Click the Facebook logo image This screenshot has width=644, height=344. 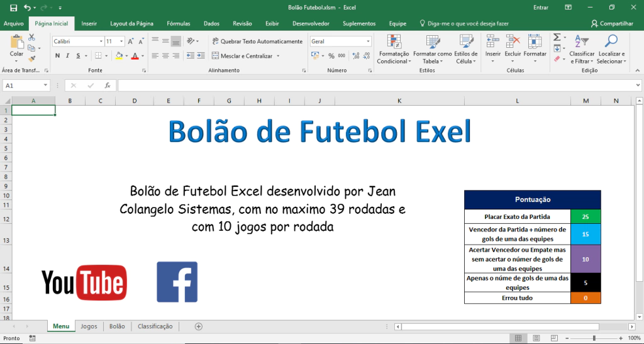(177, 282)
